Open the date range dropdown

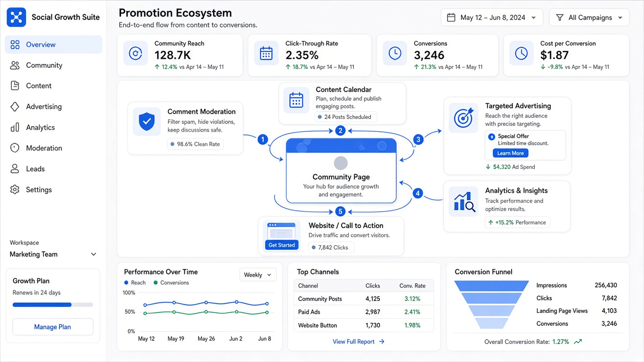pos(492,18)
